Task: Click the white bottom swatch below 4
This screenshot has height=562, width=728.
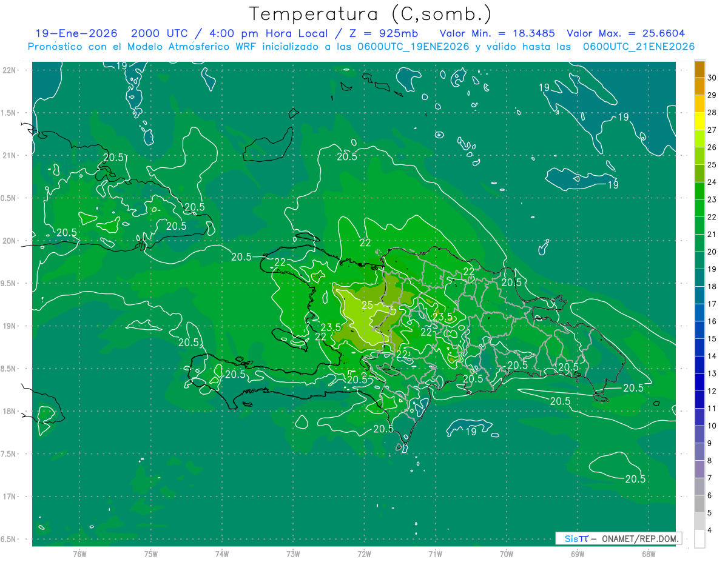Action: pos(699,539)
